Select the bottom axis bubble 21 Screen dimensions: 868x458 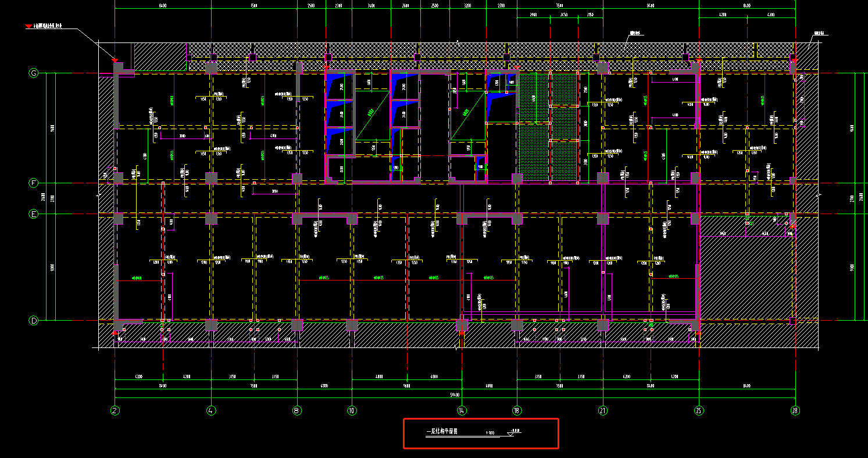603,410
